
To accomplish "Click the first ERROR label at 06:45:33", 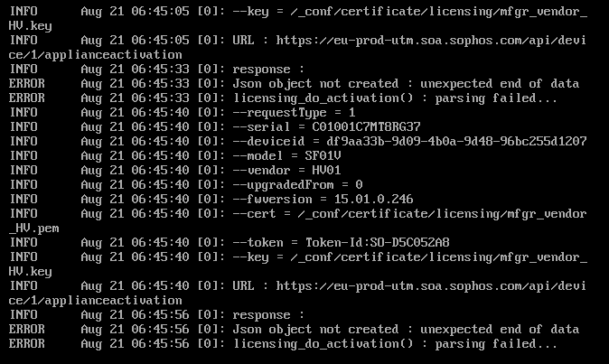I will [x=27, y=83].
